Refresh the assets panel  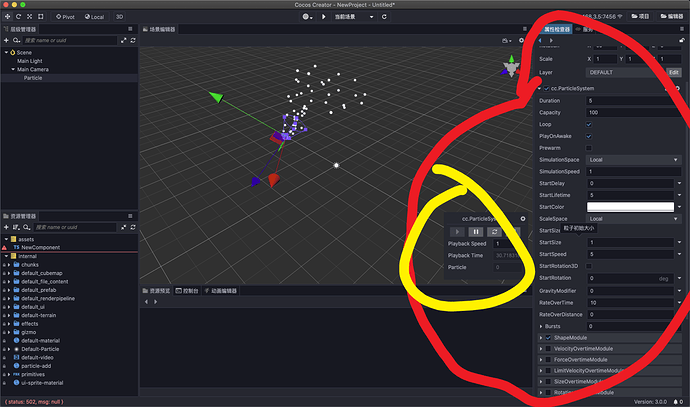[133, 227]
